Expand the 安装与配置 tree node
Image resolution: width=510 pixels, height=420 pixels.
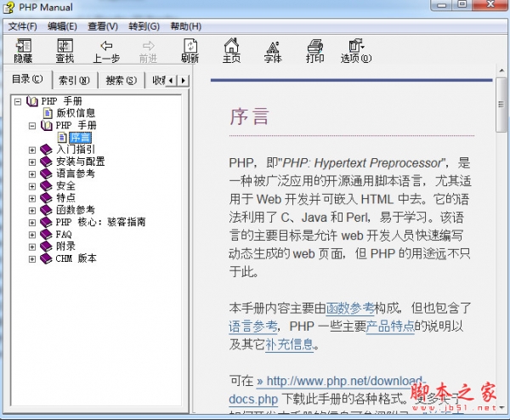32,162
